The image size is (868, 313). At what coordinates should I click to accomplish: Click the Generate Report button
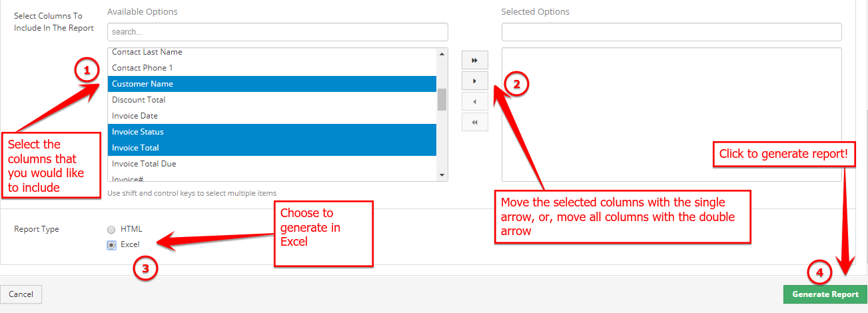pyautogui.click(x=825, y=294)
